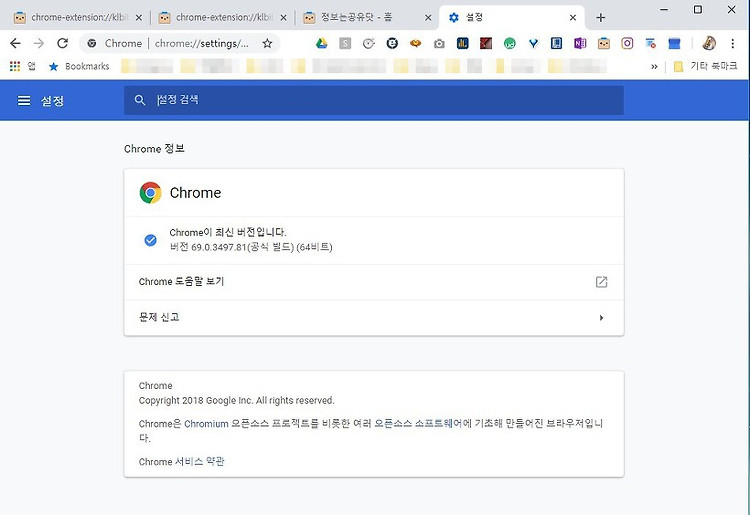
Task: Open the Apps grid shortcut
Action: pyautogui.click(x=15, y=66)
